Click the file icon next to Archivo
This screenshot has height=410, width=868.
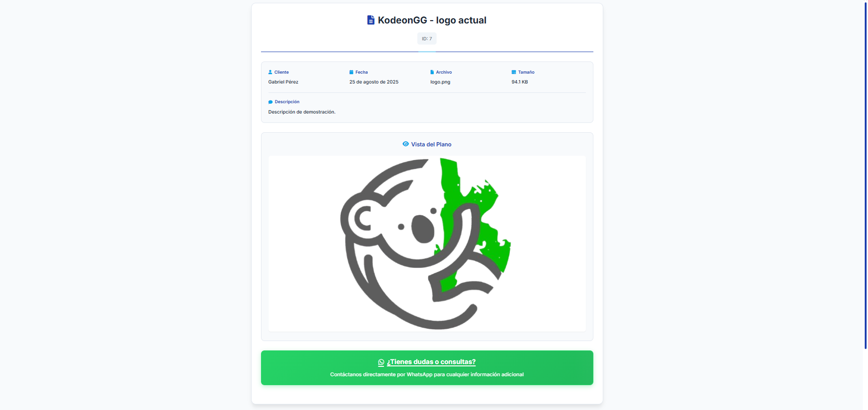432,72
